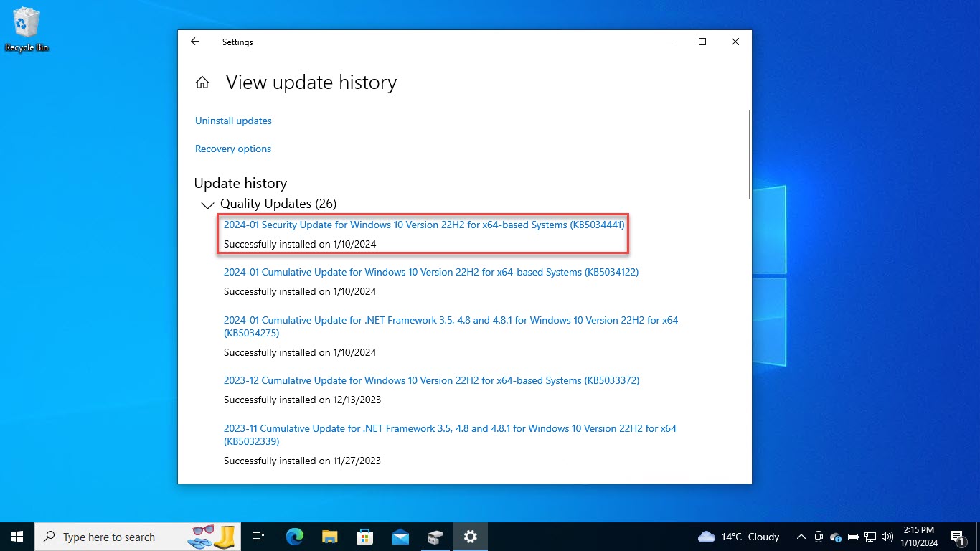Open Microsoft Store from the taskbar
980x551 pixels.
[364, 537]
